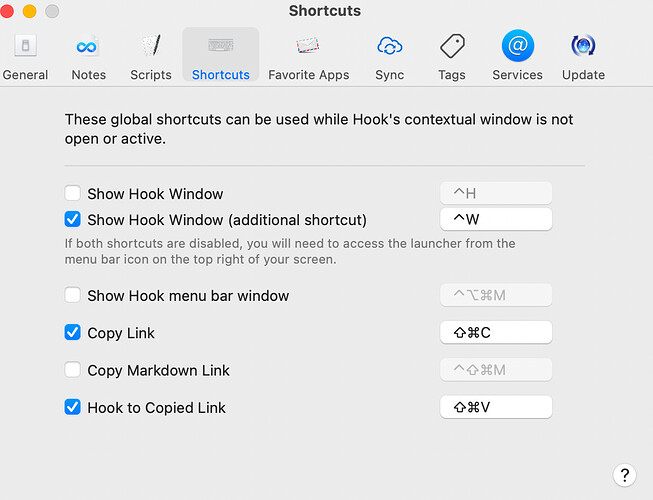Click the yellow minimize window button
Screen dimensions: 653x500
tap(30, 11)
